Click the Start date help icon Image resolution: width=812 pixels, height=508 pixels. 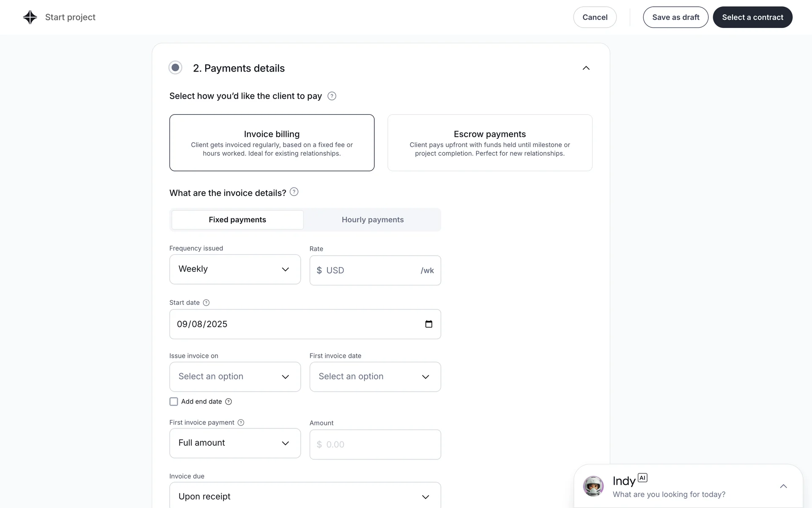tap(206, 303)
